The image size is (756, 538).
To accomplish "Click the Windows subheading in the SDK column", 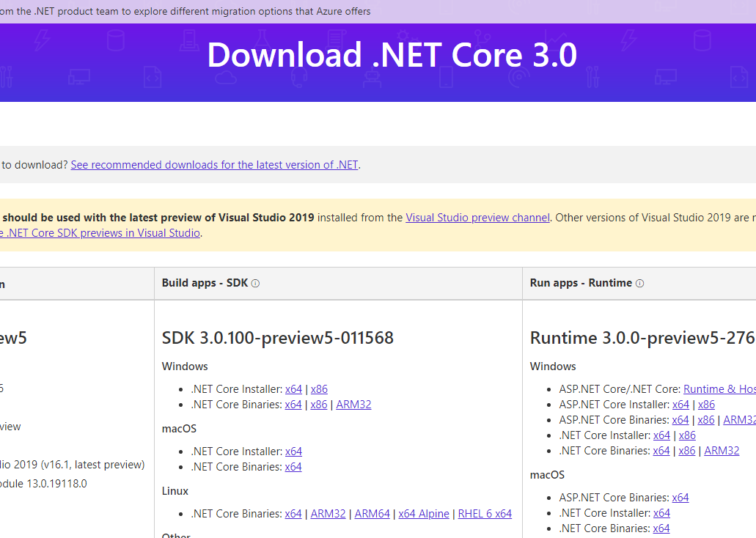I will 185,366.
